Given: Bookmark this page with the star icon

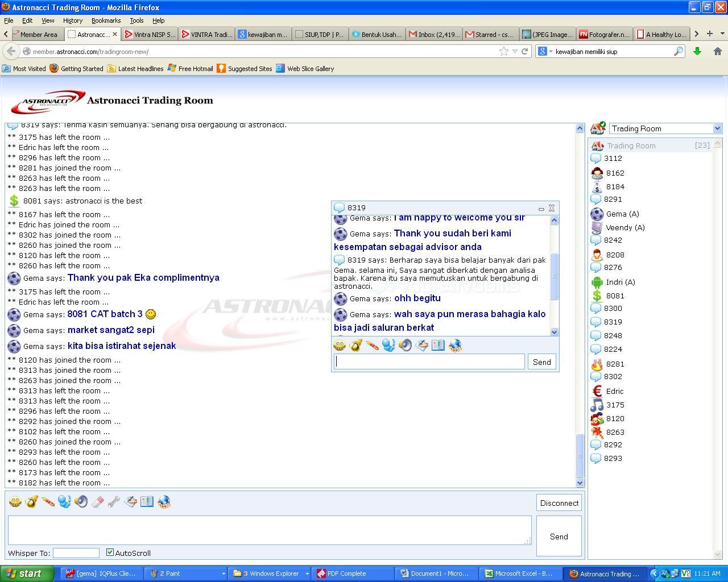Looking at the screenshot, I should pos(504,51).
